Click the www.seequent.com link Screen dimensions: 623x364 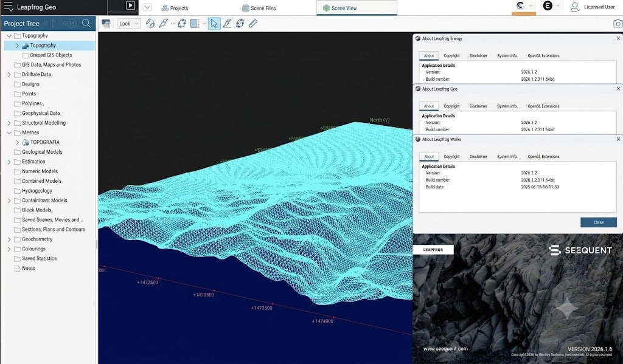pyautogui.click(x=445, y=349)
